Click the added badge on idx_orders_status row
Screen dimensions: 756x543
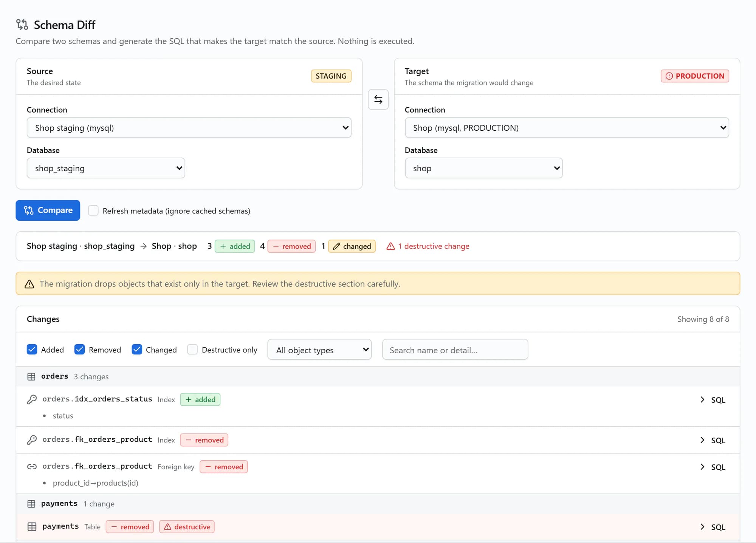pyautogui.click(x=200, y=399)
